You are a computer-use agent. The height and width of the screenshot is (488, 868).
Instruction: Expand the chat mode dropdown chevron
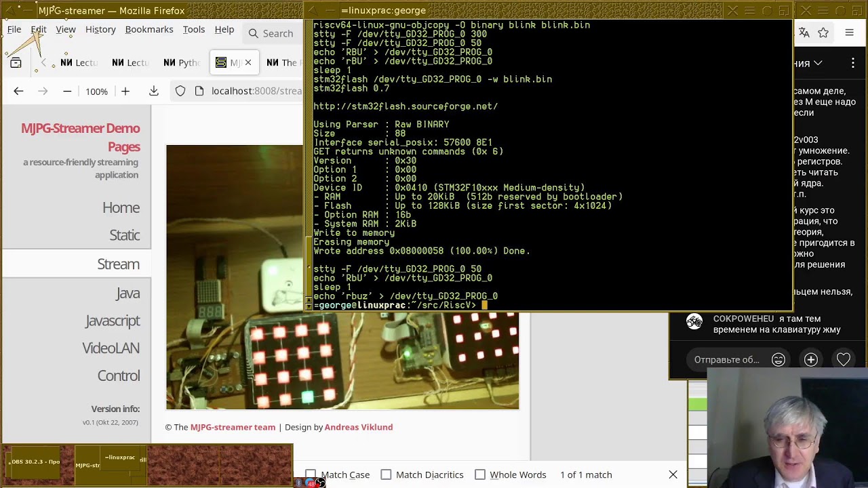818,63
